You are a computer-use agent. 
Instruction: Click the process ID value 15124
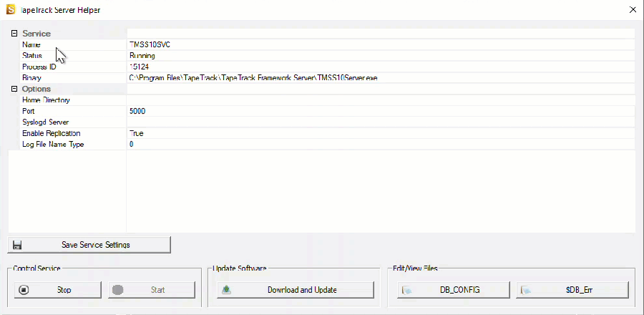point(139,67)
